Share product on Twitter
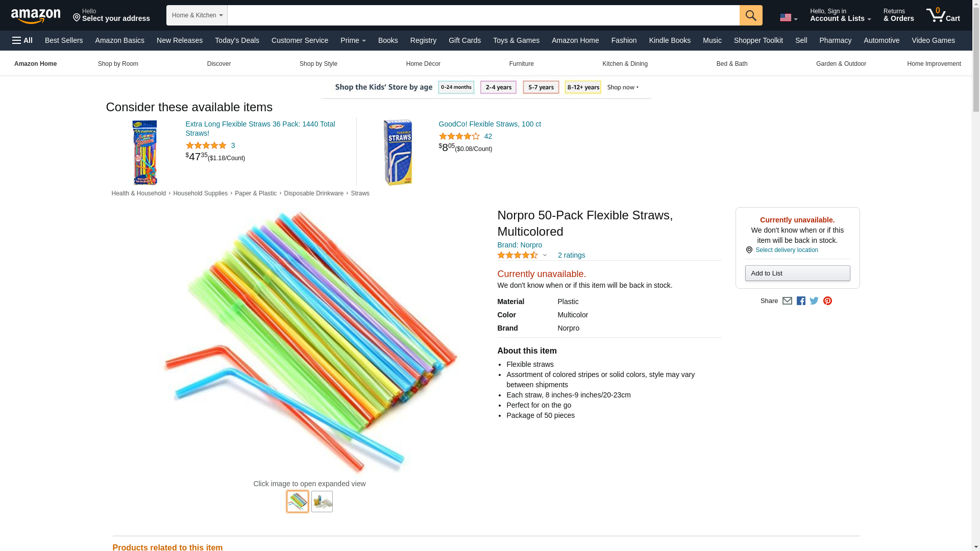 (x=814, y=301)
